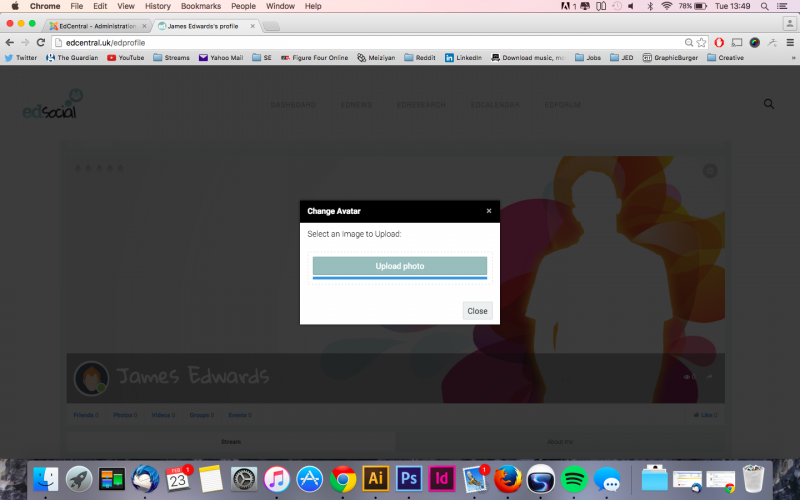The image size is (800, 500).
Task: Dismiss the Change Avatar dialog with X
Action: [x=489, y=211]
